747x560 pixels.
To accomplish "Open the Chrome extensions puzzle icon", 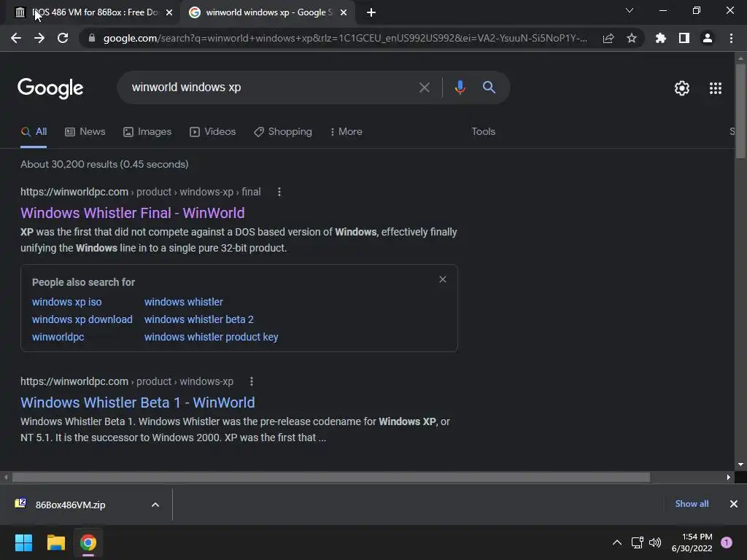I will 661,38.
